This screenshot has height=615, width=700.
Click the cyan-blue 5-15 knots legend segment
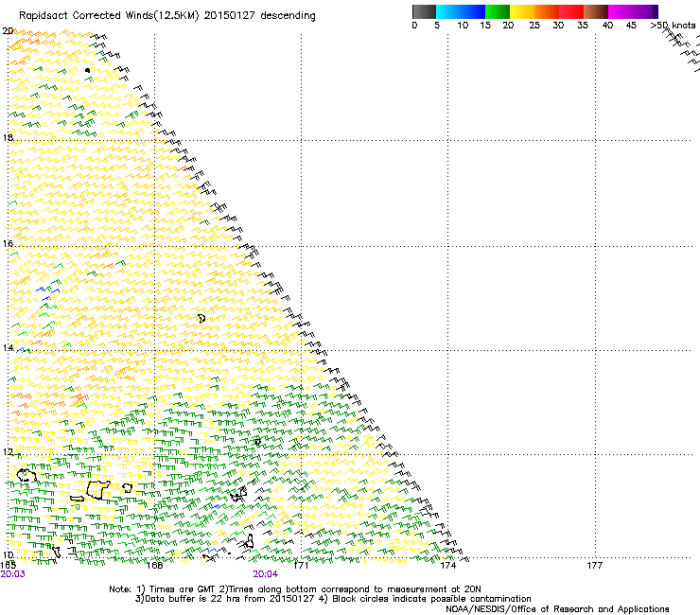pos(461,11)
